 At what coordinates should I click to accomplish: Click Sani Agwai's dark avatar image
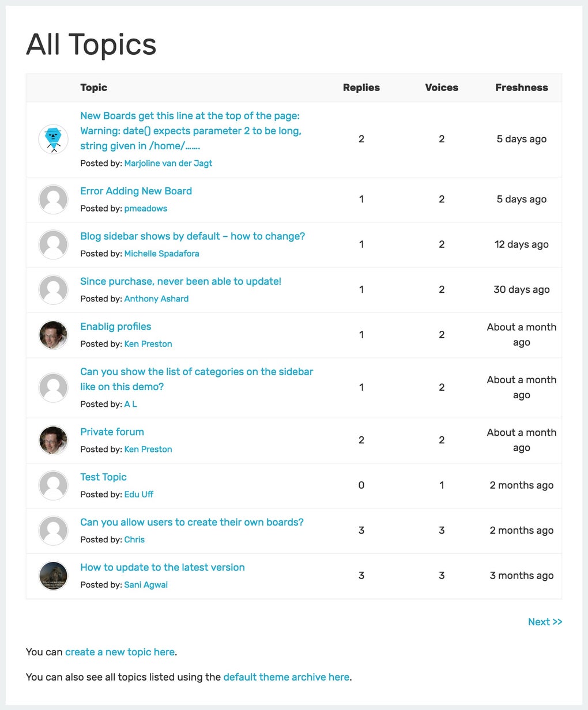click(53, 576)
